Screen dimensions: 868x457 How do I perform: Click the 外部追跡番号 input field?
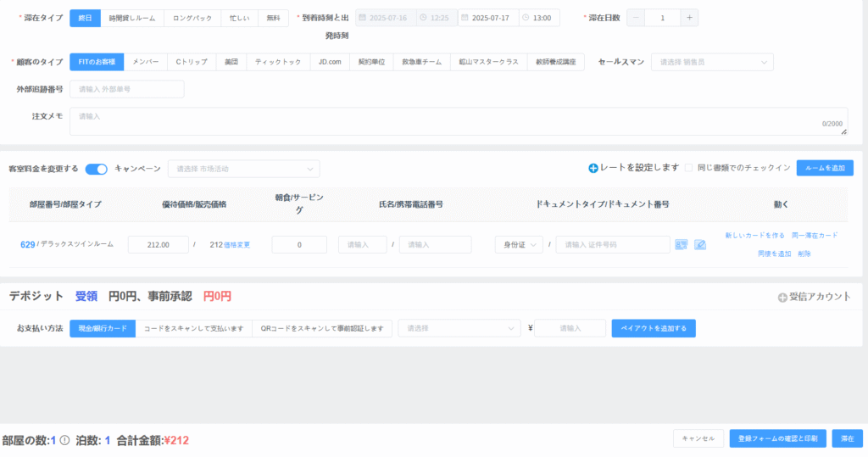point(127,89)
